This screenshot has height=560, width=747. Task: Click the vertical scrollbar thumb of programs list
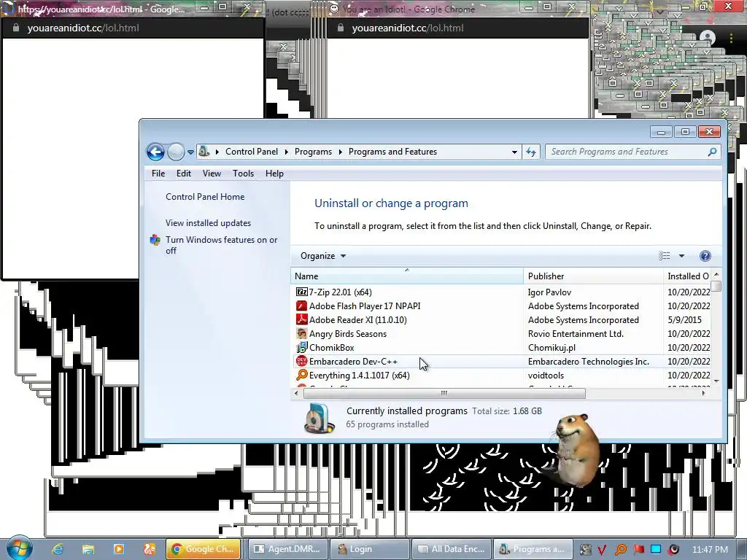coord(716,286)
